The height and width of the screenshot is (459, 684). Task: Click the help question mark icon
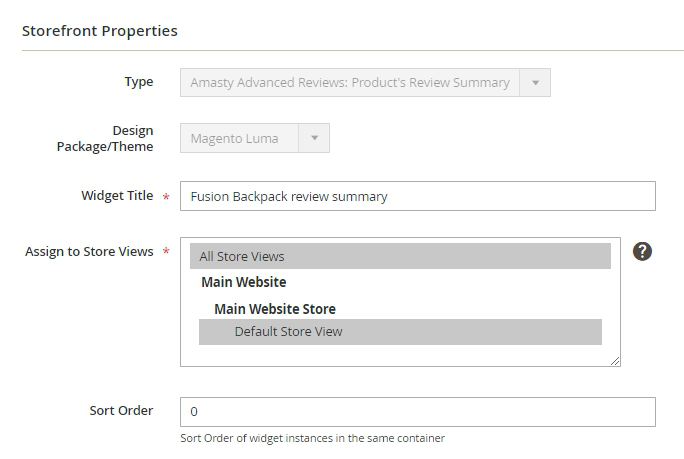pyautogui.click(x=643, y=251)
